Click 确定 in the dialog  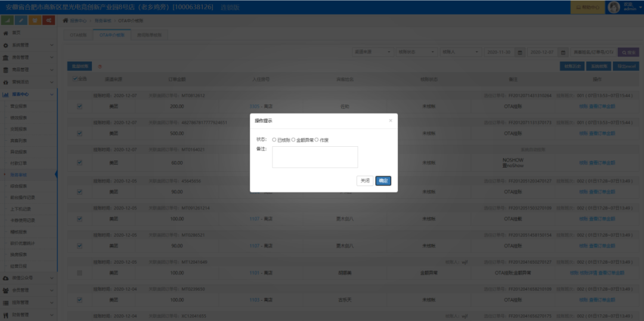click(383, 181)
